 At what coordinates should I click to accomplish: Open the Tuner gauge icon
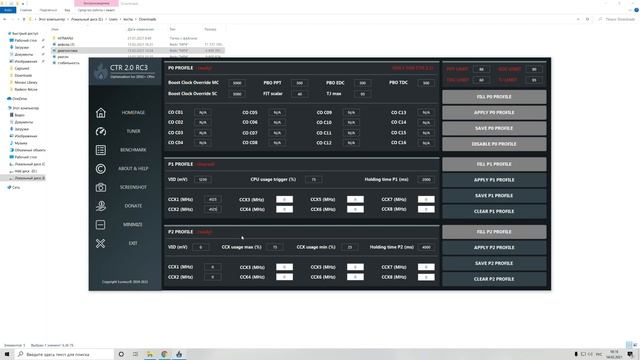[x=100, y=131]
